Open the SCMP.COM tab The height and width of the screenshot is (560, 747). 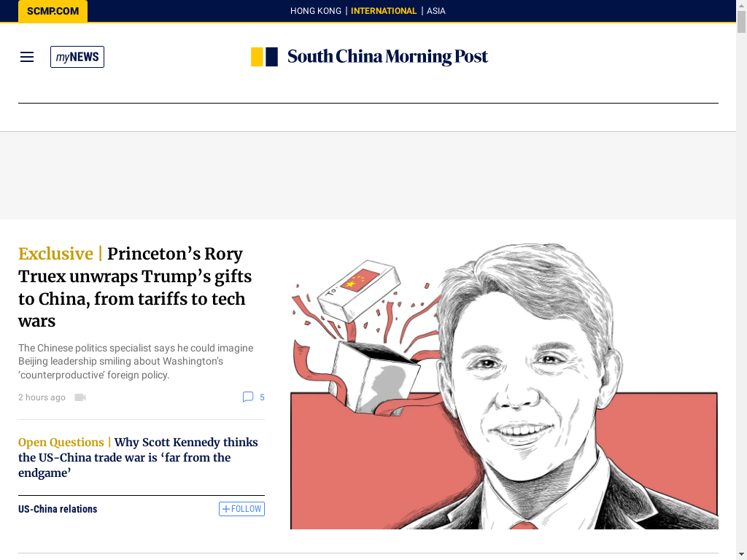(53, 11)
